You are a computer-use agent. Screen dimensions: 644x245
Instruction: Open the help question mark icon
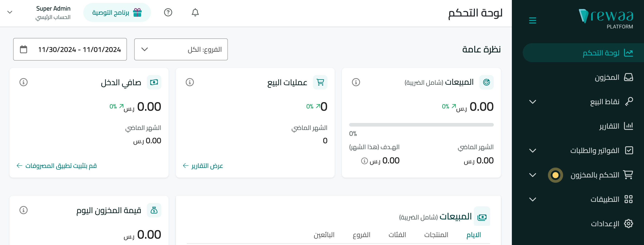click(x=168, y=12)
